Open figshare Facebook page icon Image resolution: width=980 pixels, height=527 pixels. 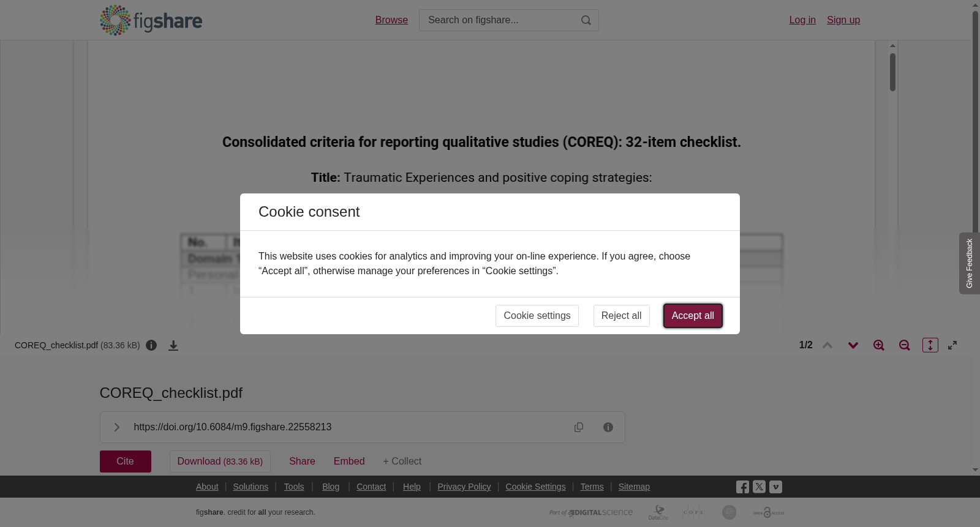[x=742, y=487]
